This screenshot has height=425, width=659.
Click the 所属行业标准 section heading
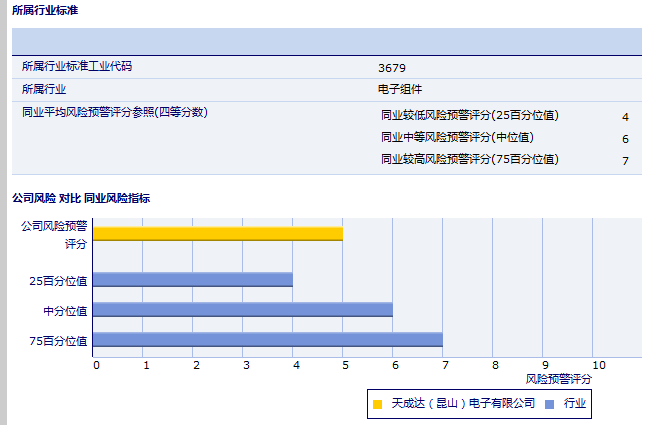coord(45,10)
